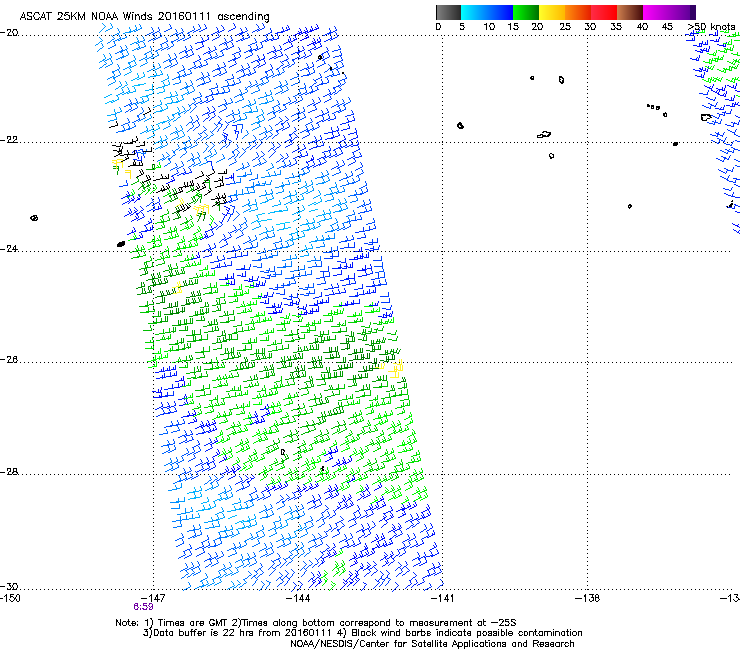Click the '>50 knots' legend label
740x650 pixels.
(711, 27)
